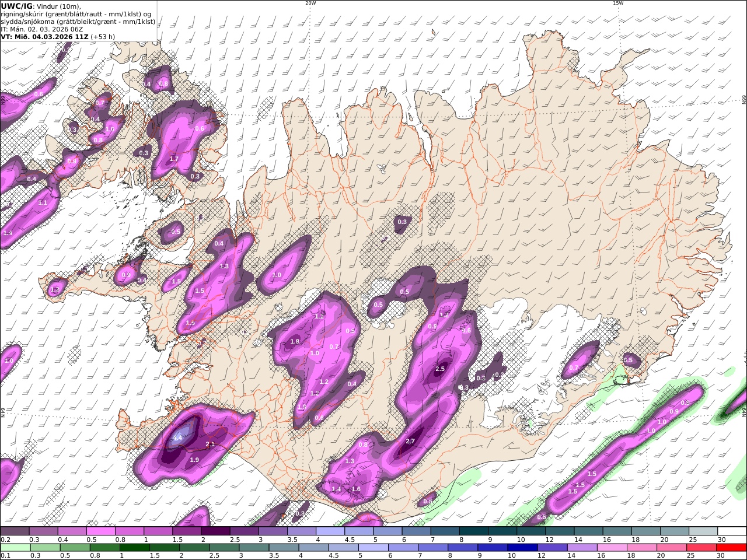Select the 1.9 value on the map
747x560 pixels.
(195, 460)
